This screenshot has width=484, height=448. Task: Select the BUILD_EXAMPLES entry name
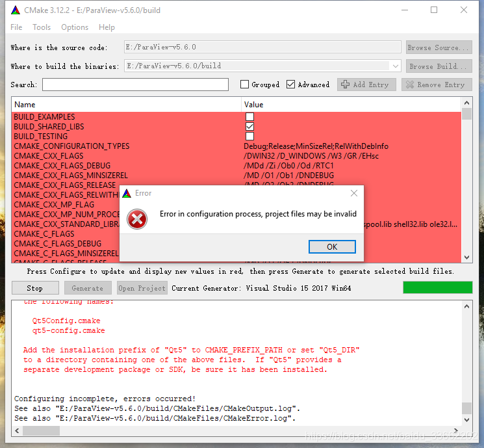[x=44, y=117]
